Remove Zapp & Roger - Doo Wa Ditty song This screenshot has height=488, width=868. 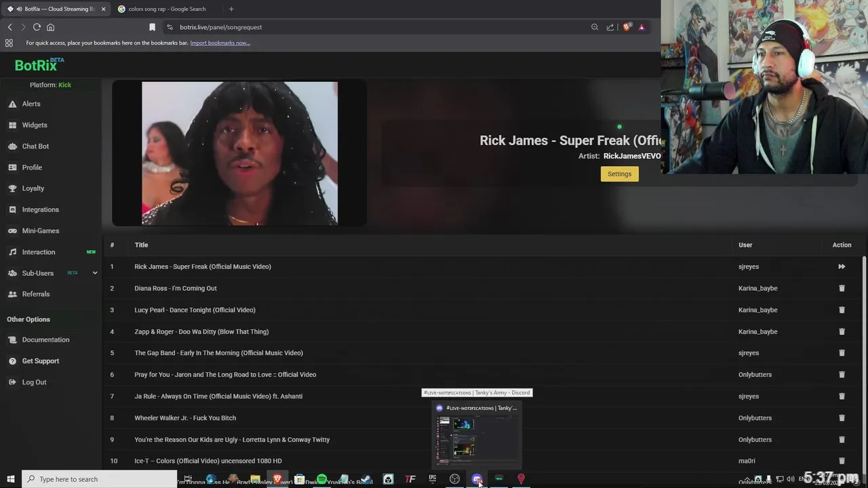click(x=842, y=331)
